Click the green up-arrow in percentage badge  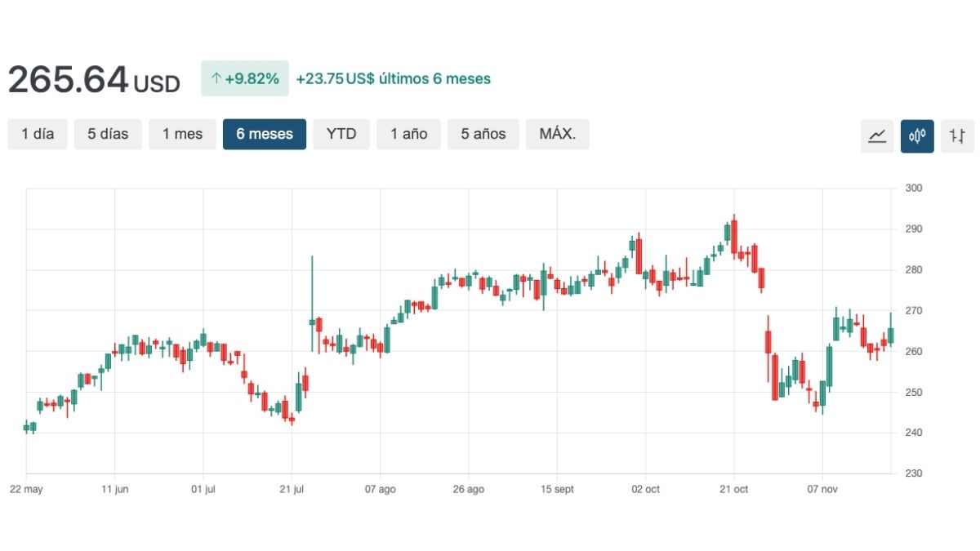tap(216, 79)
